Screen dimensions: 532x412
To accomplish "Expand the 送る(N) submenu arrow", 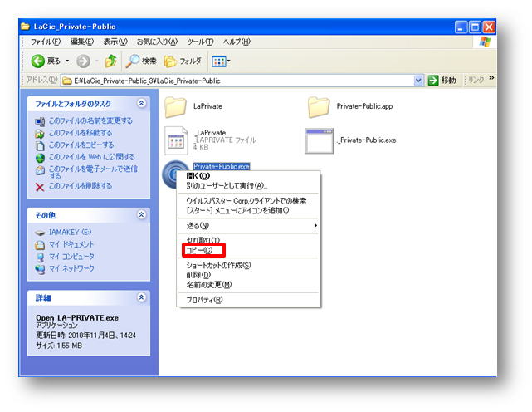I will coord(315,226).
